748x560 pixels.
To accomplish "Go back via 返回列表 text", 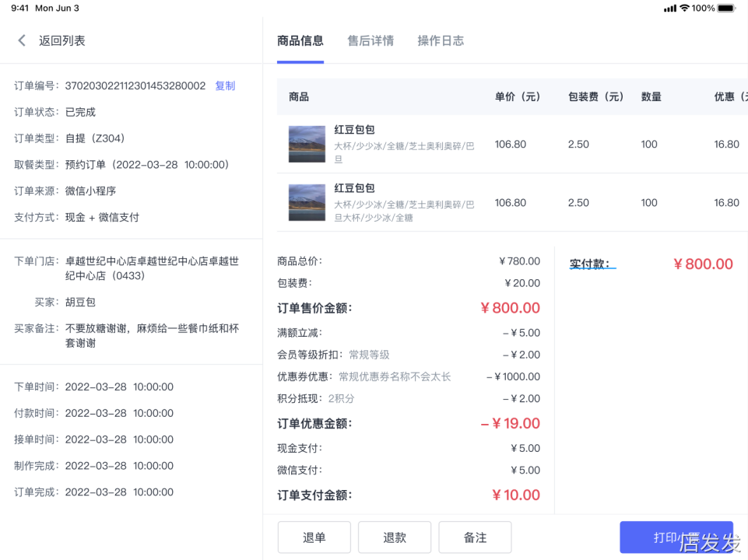I will pyautogui.click(x=62, y=40).
